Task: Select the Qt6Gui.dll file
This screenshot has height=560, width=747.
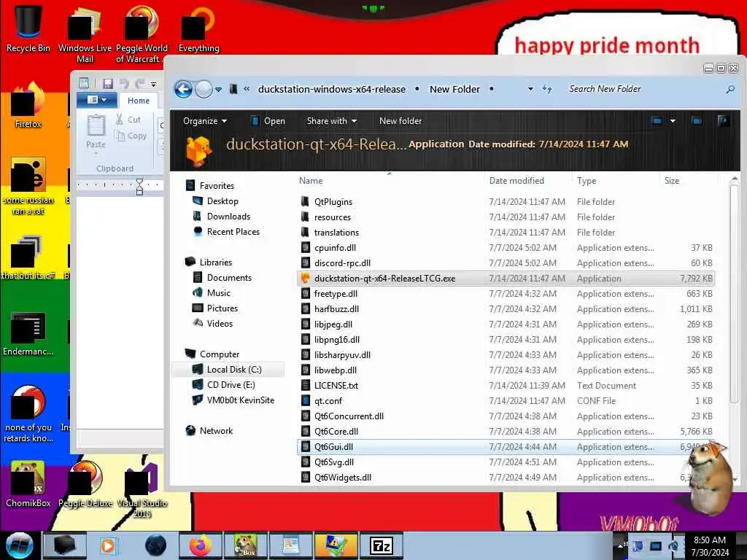Action: (333, 447)
